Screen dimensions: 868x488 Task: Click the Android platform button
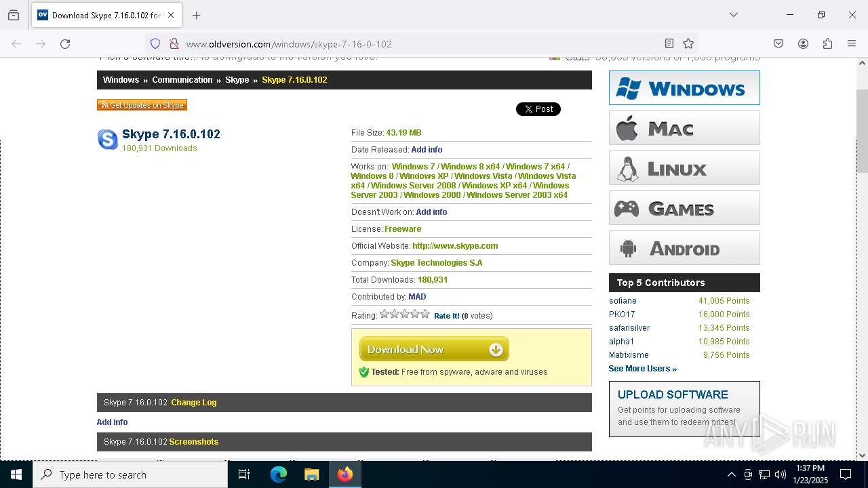pos(684,248)
